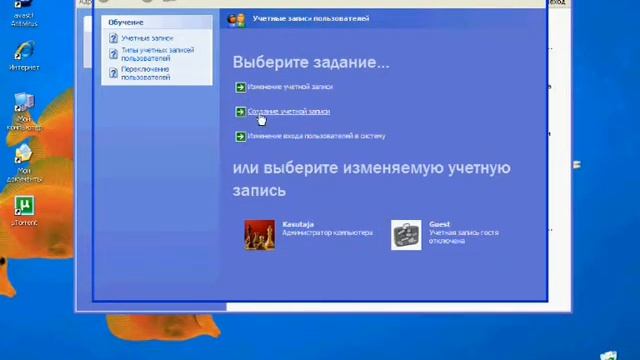Open Типы учетных записей пользователей help topic
The image size is (640, 360).
click(x=158, y=54)
